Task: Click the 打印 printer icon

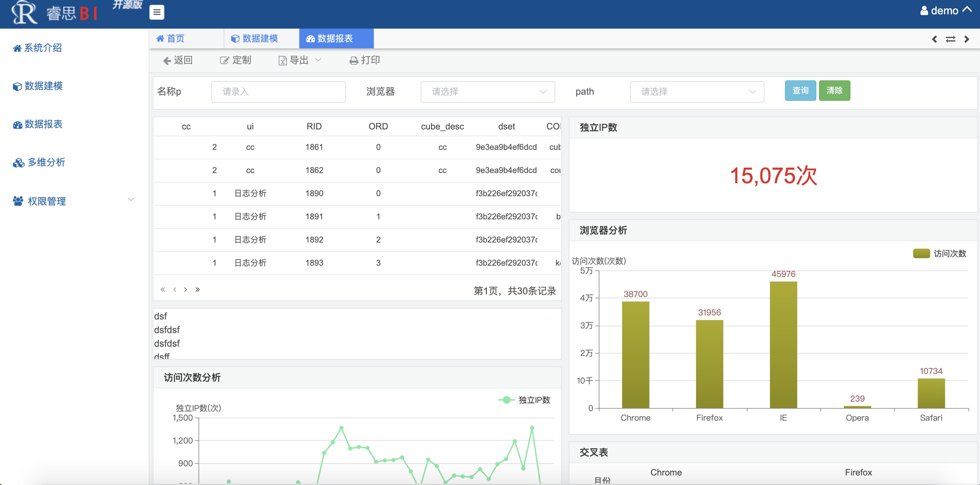Action: [354, 60]
